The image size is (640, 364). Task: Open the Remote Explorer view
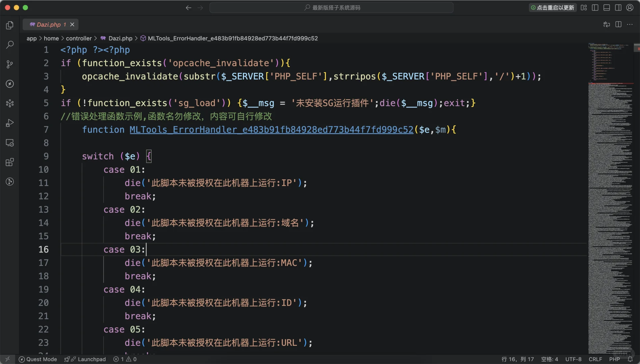pos(10,143)
